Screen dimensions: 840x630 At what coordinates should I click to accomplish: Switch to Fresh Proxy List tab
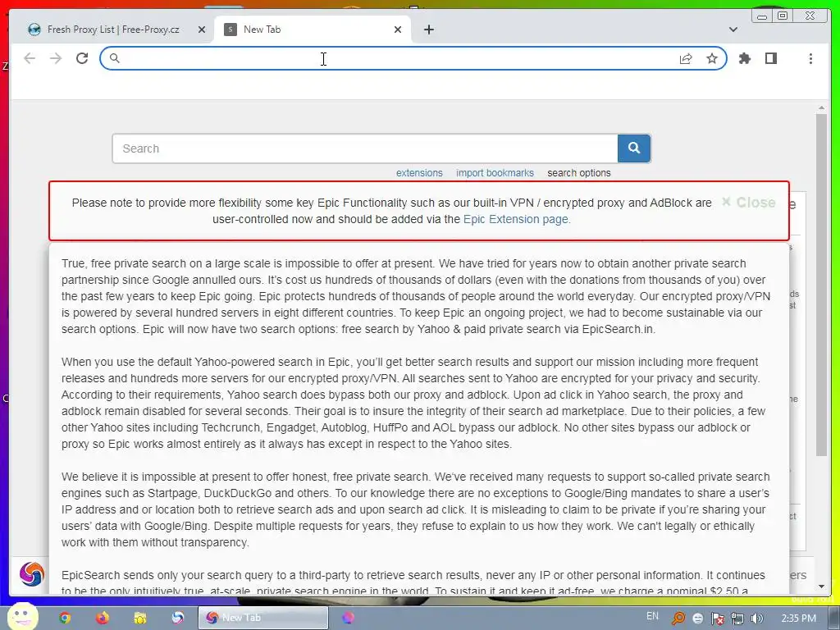click(112, 30)
